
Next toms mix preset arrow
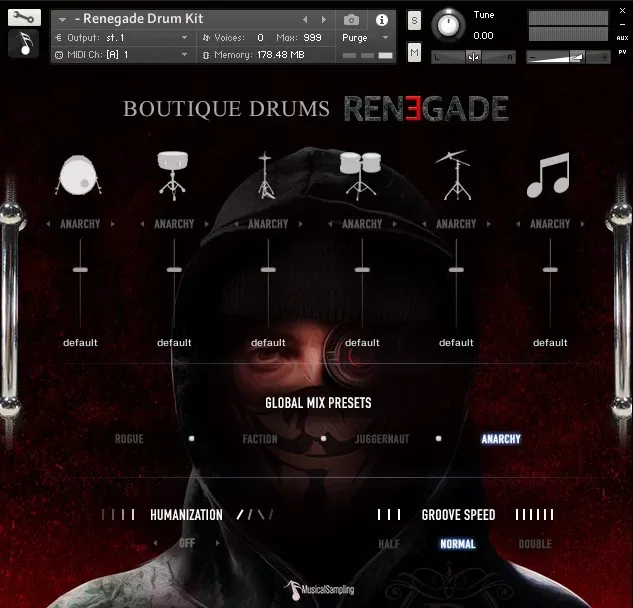pos(394,224)
